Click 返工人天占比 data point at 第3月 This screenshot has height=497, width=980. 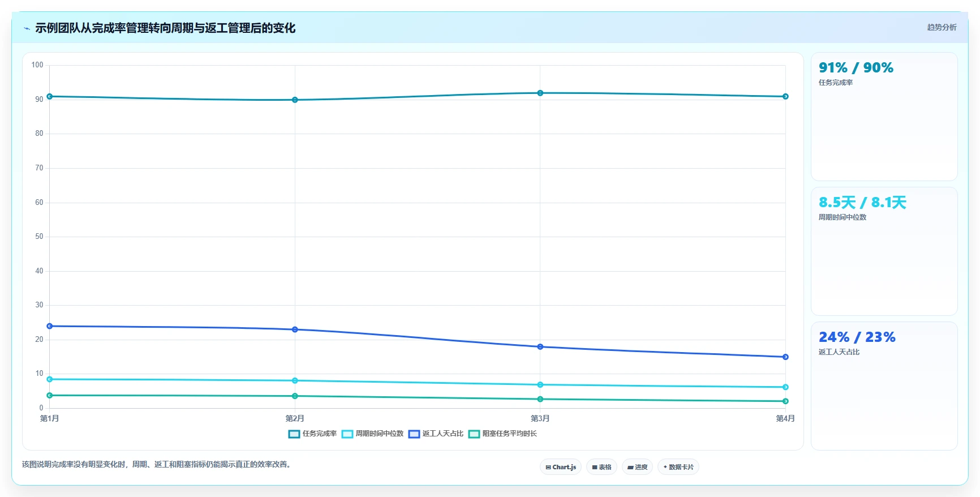point(540,346)
